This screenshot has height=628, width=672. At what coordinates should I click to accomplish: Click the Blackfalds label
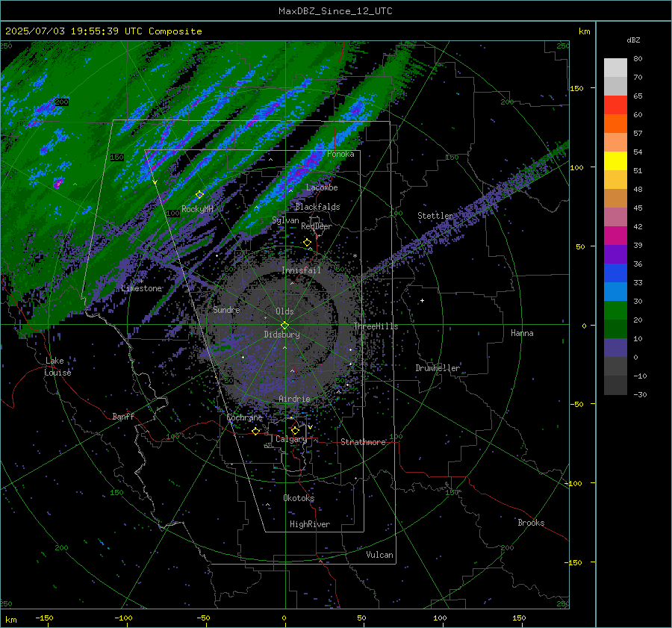click(x=317, y=207)
